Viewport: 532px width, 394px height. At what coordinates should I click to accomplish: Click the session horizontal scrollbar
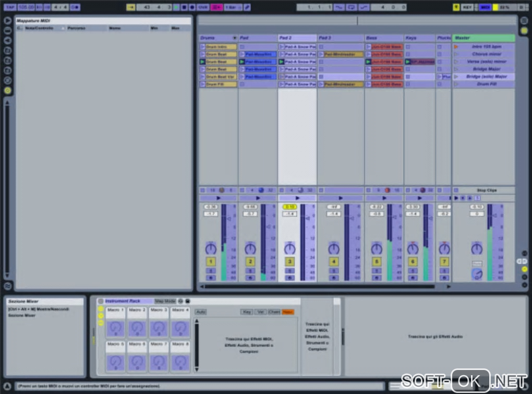coord(320,287)
